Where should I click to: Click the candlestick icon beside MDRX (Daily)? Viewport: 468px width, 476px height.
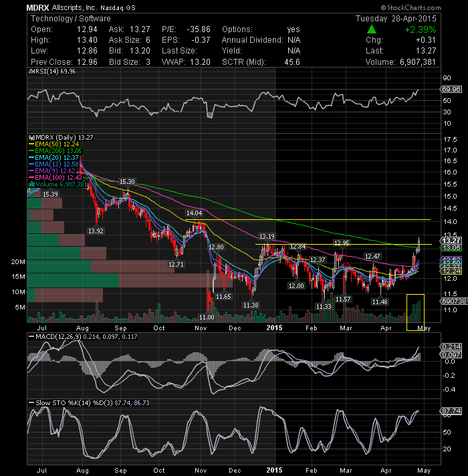point(32,138)
